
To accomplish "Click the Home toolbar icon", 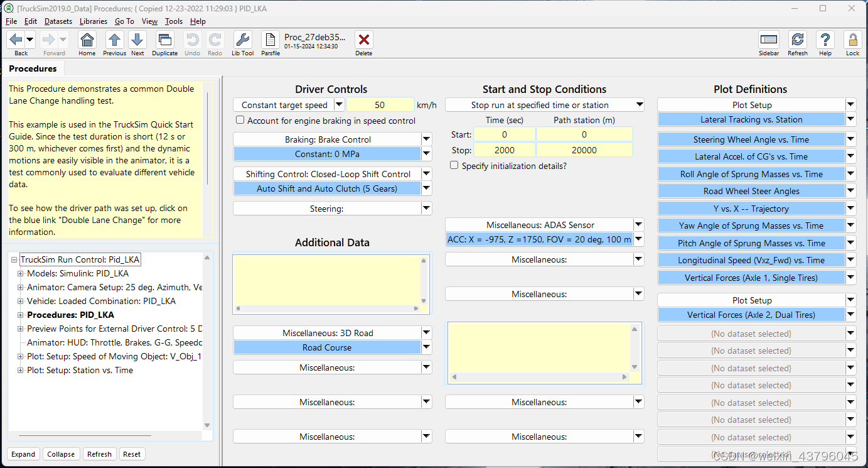I will coord(87,40).
